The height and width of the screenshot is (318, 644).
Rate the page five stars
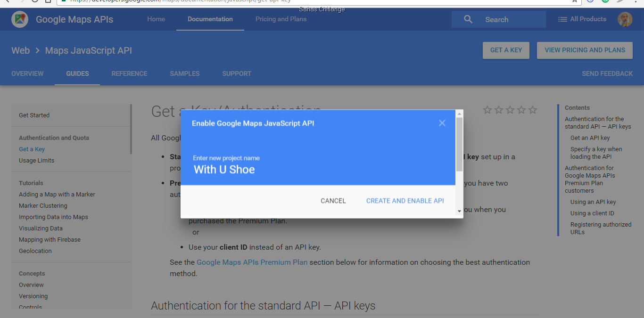533,110
